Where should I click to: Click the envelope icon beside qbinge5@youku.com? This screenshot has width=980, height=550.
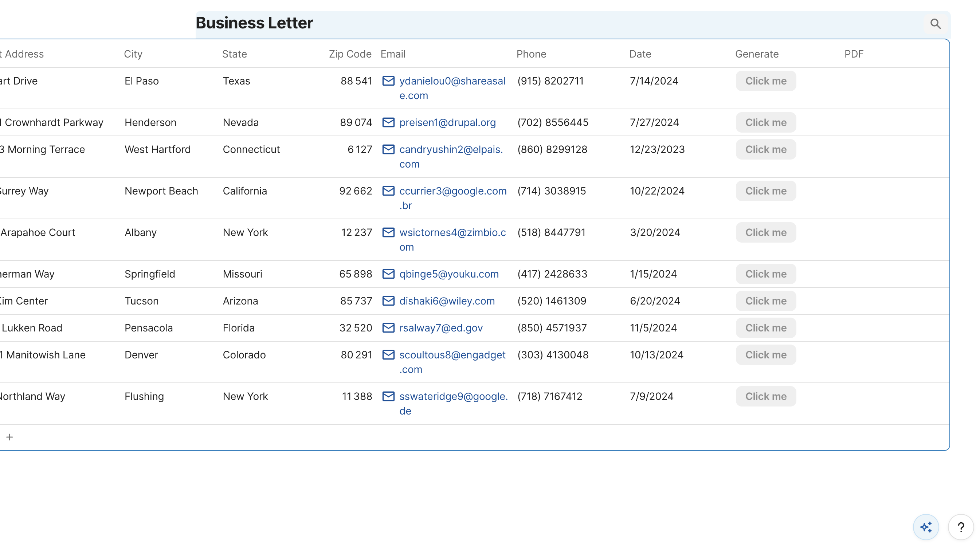[x=388, y=274]
